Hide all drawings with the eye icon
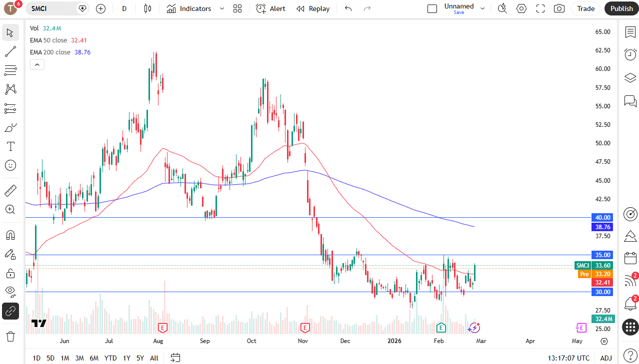This screenshot has height=364, width=639. point(10,292)
